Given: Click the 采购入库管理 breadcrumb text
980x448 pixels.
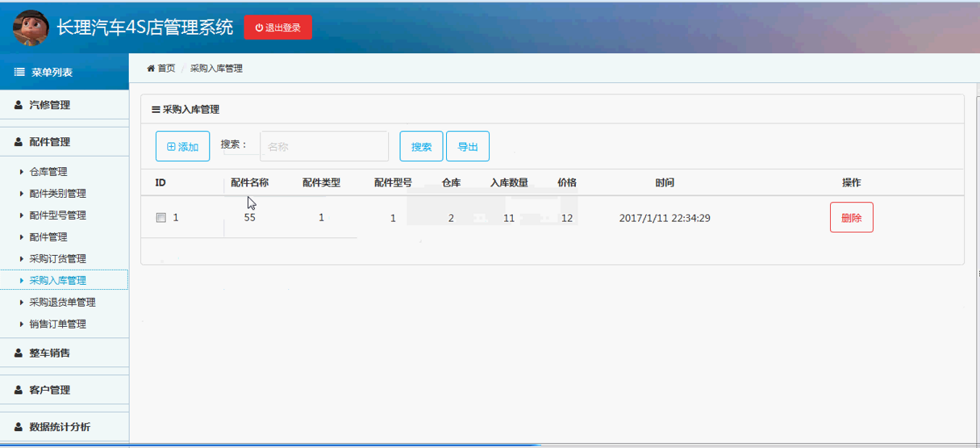Looking at the screenshot, I should click(216, 69).
